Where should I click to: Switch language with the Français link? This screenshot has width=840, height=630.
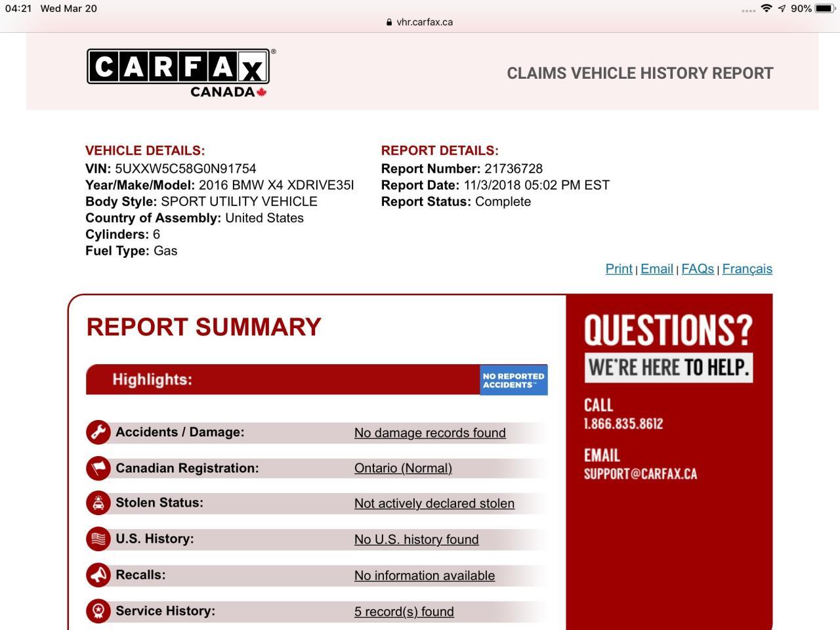click(x=747, y=269)
